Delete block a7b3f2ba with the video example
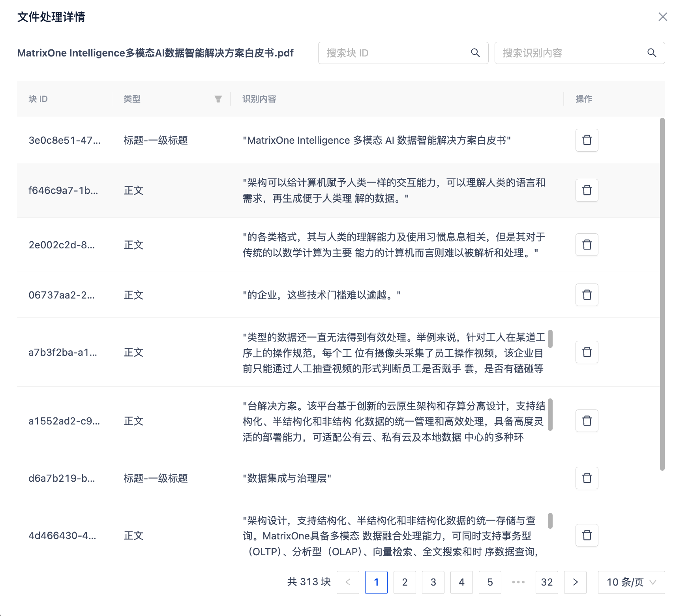675x616 pixels. (587, 352)
